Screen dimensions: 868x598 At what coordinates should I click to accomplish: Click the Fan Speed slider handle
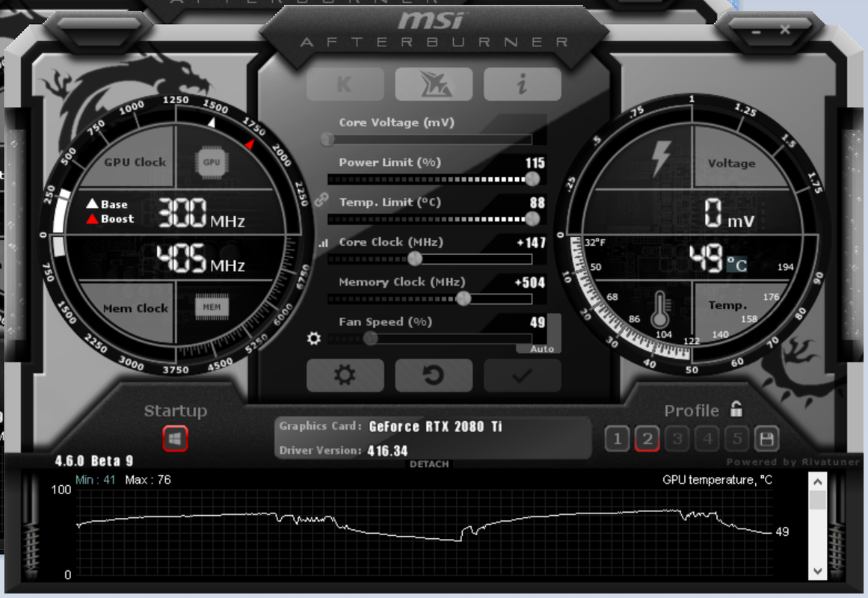point(370,339)
